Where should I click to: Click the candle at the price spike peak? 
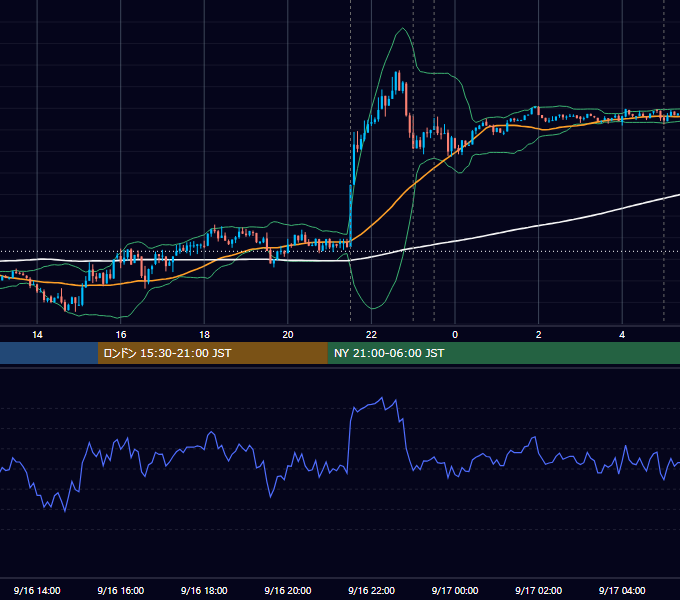(398, 81)
